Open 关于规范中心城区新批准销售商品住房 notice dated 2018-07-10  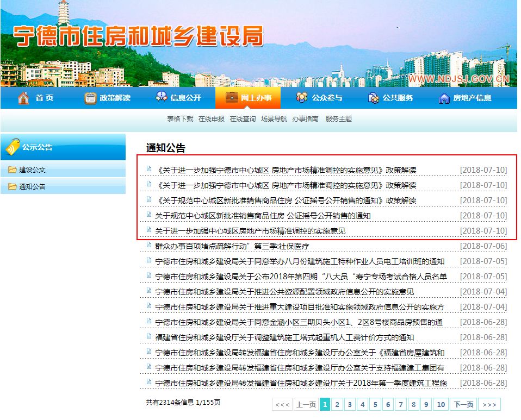(263, 216)
